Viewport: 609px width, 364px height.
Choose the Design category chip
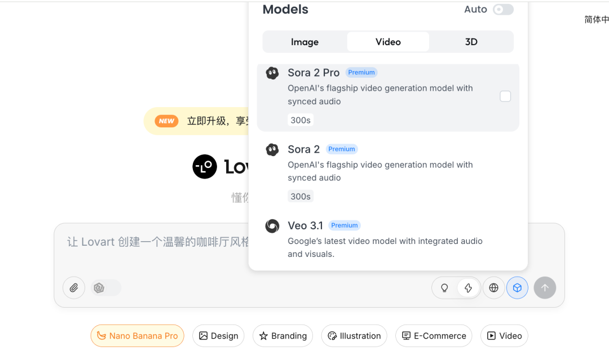(218, 336)
